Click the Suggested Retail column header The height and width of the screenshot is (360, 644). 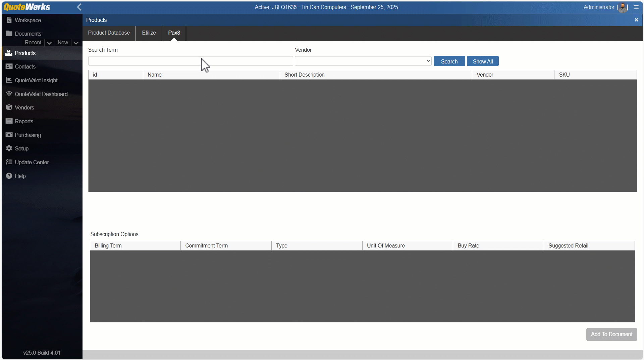click(589, 246)
